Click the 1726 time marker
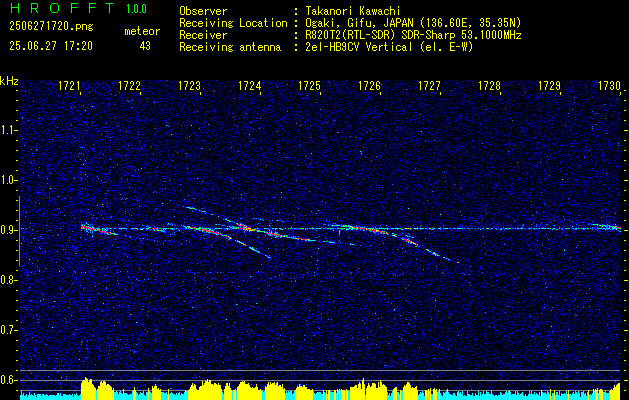The width and height of the screenshot is (629, 400). click(369, 86)
